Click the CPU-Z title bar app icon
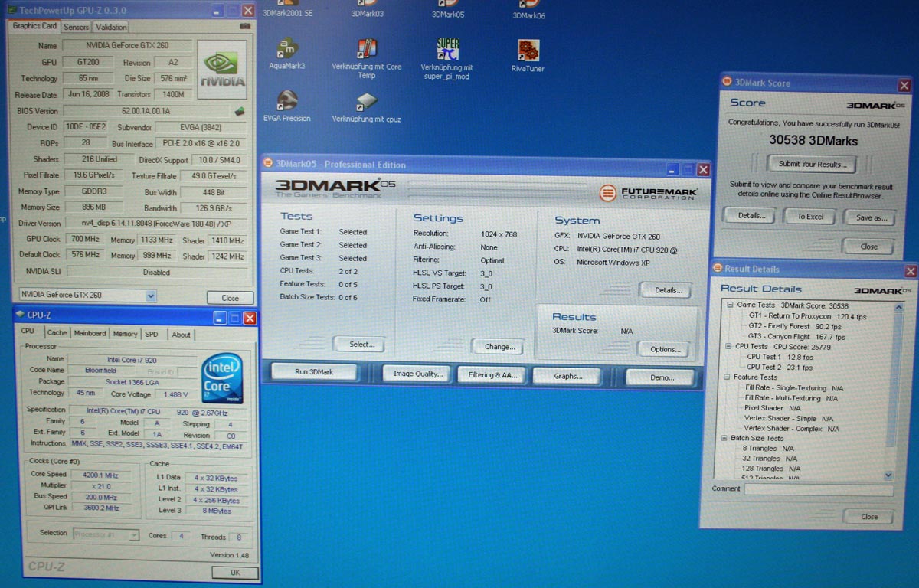This screenshot has width=919, height=588. [x=19, y=315]
